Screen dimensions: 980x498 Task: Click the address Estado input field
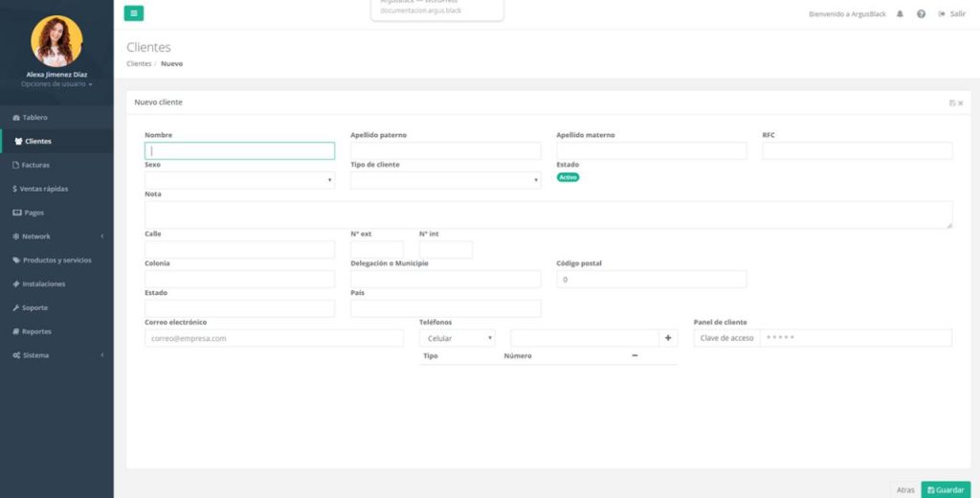tap(240, 308)
